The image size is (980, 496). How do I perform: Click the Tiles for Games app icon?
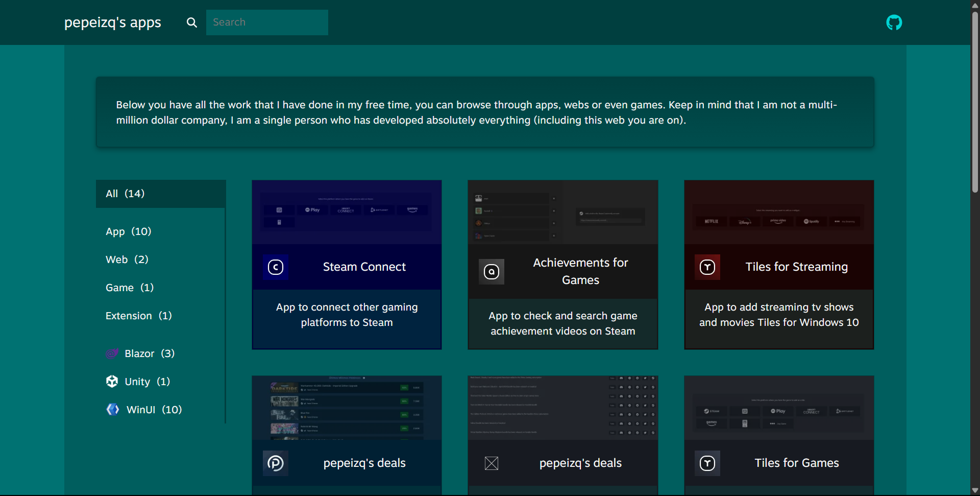707,463
